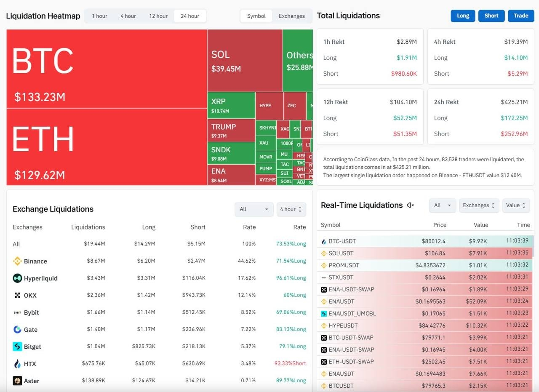Click the Binance icon beside PROMUSDT

324,265
